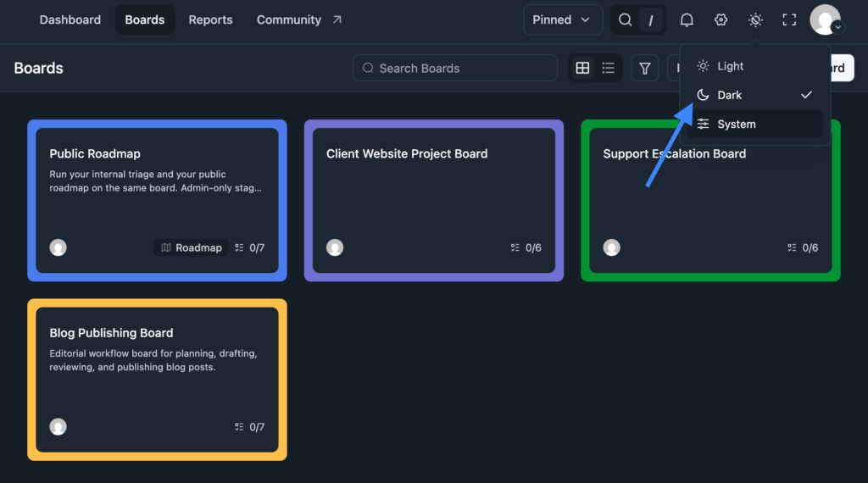Image resolution: width=868 pixels, height=483 pixels.
Task: Click Blog Publishing board owner avatar
Action: [58, 426]
